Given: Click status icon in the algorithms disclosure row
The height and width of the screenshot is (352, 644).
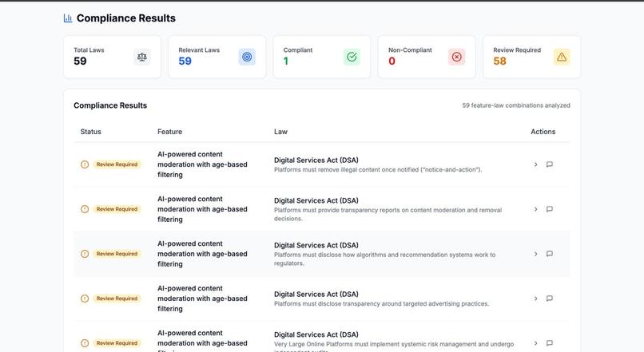Looking at the screenshot, I should pos(85,254).
